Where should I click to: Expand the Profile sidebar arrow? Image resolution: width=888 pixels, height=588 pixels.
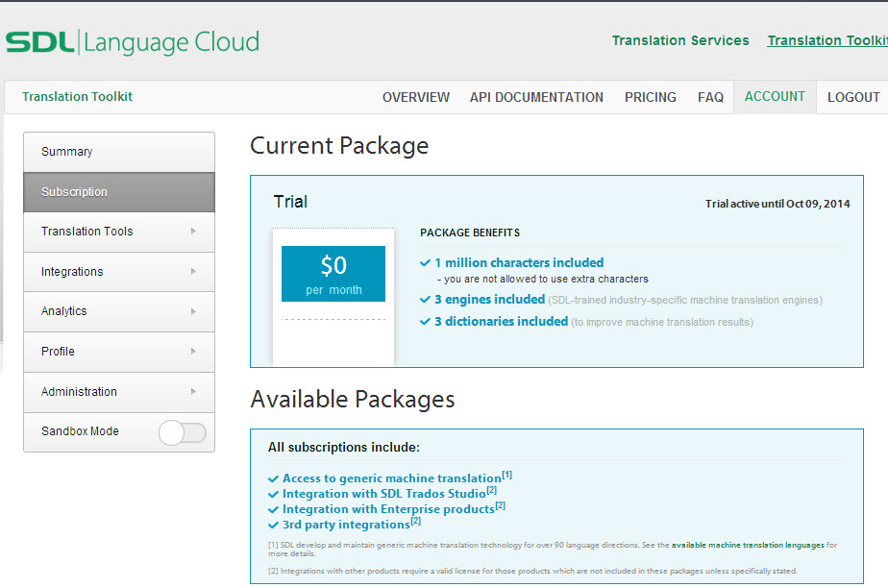(193, 352)
